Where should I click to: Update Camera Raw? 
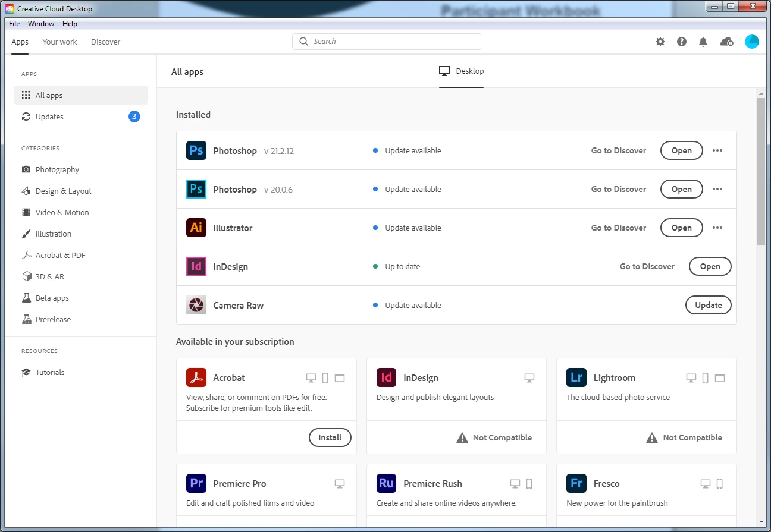click(708, 305)
